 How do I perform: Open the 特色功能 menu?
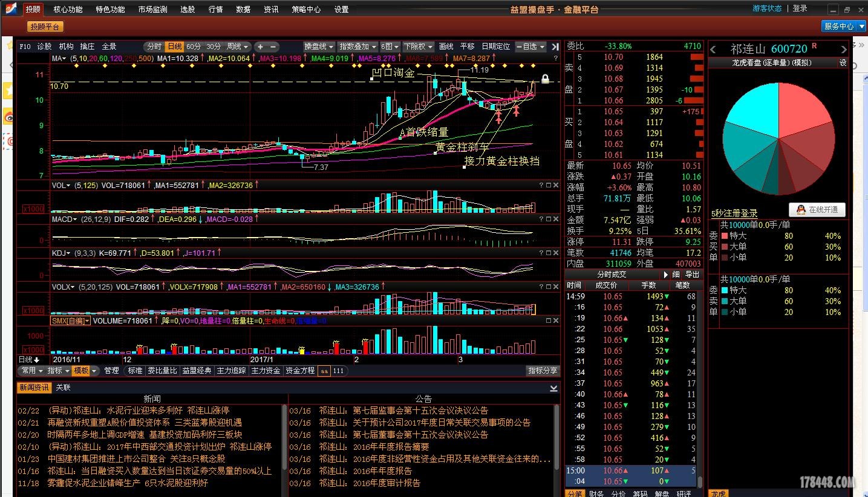[110, 9]
